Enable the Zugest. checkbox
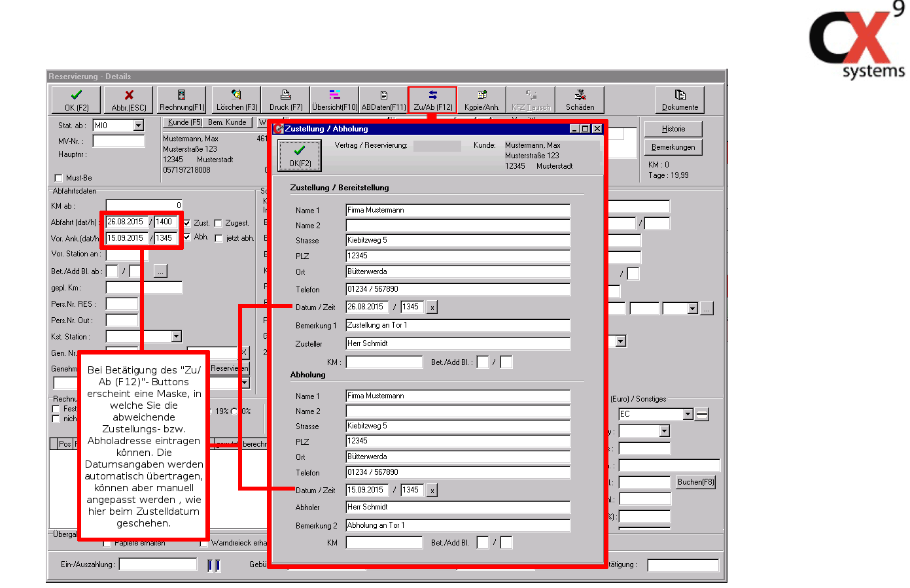The height and width of the screenshot is (588, 910). point(219,223)
